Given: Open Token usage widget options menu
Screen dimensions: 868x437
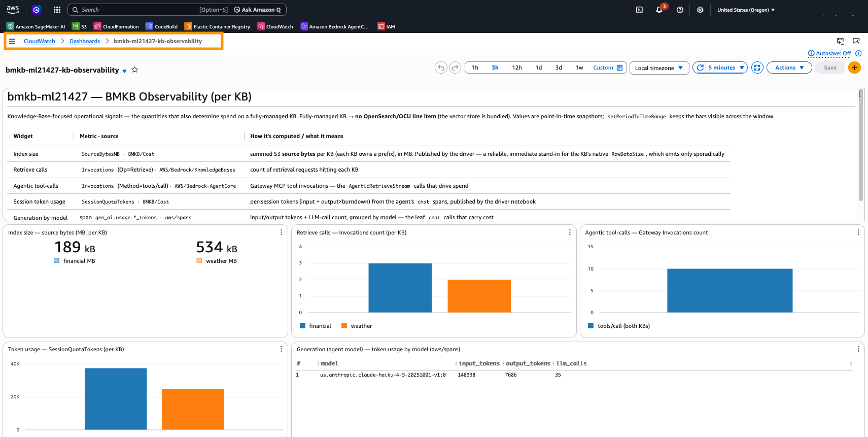Looking at the screenshot, I should (x=281, y=349).
